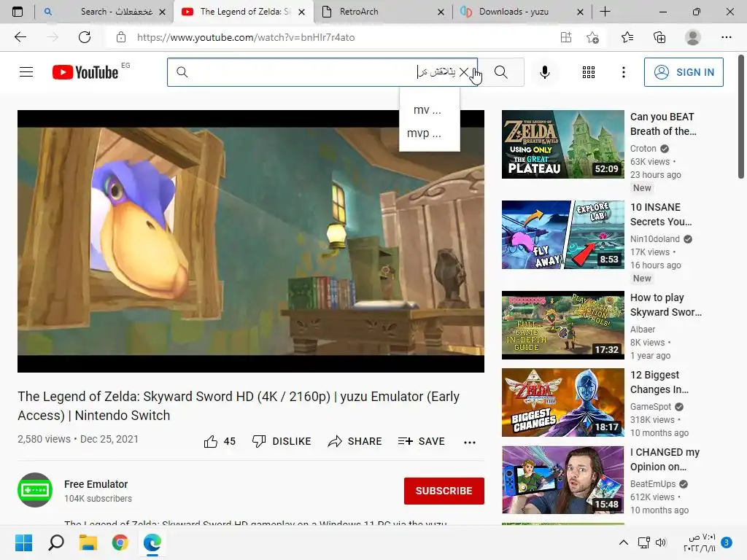This screenshot has width=747, height=560.
Task: Start voice search with the microphone
Action: tap(544, 72)
